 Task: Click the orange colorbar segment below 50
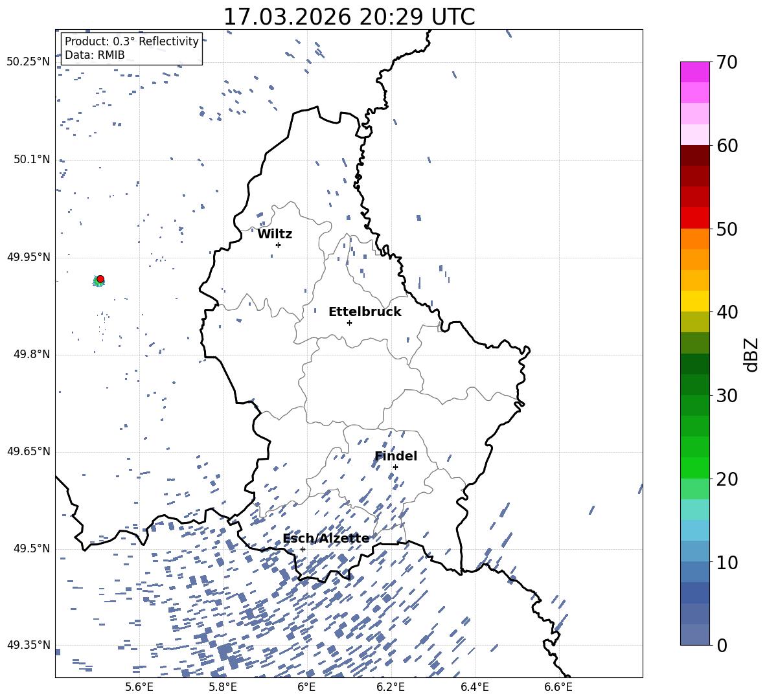(x=695, y=239)
